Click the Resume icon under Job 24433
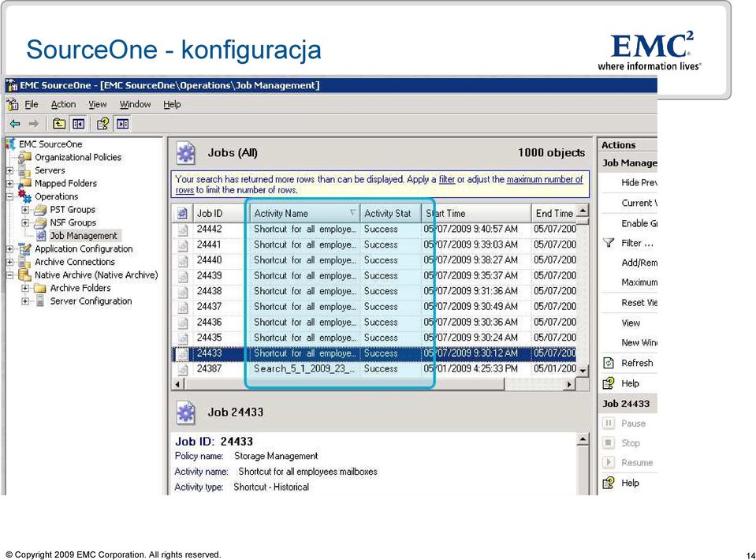 point(609,462)
